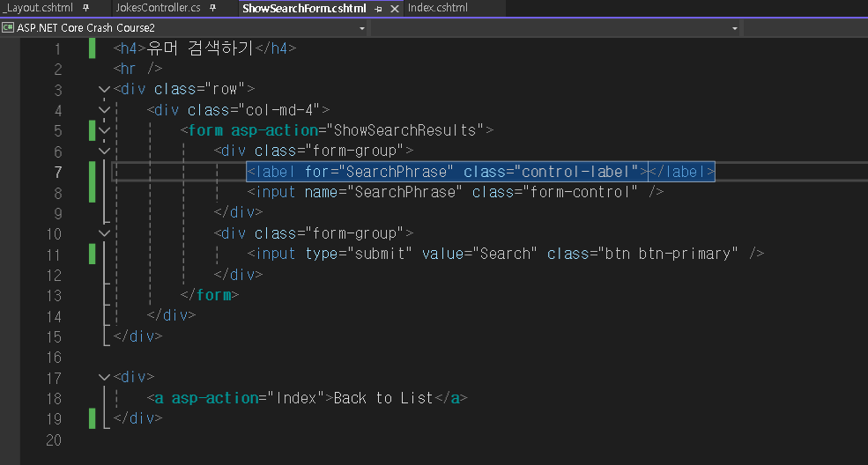The image size is (868, 465).
Task: Click the closing label tag on line 7
Action: (681, 172)
